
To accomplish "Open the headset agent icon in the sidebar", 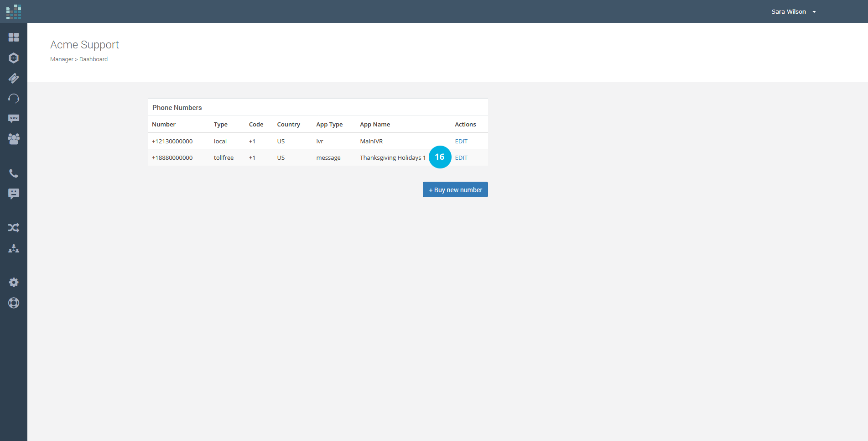I will 14,98.
